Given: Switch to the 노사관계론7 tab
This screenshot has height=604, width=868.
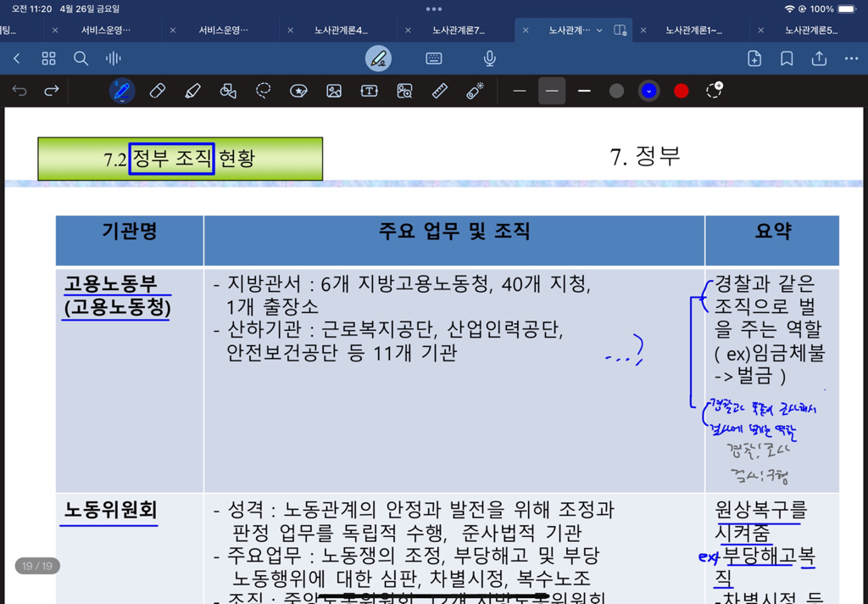Looking at the screenshot, I should pyautogui.click(x=459, y=31).
